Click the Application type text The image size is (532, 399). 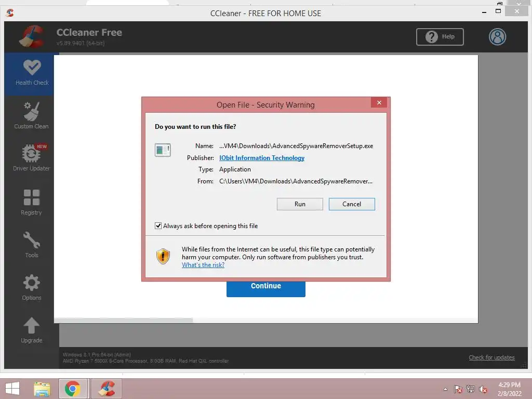(235, 169)
